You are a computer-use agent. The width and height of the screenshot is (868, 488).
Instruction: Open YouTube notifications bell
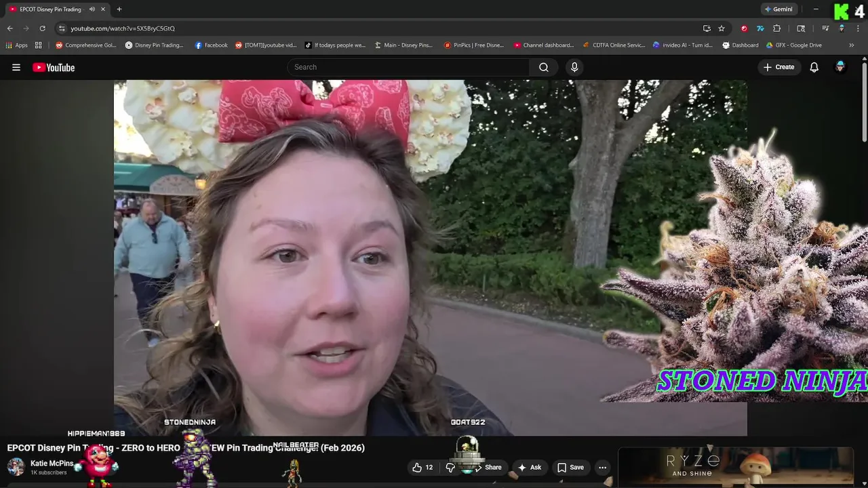coord(814,67)
